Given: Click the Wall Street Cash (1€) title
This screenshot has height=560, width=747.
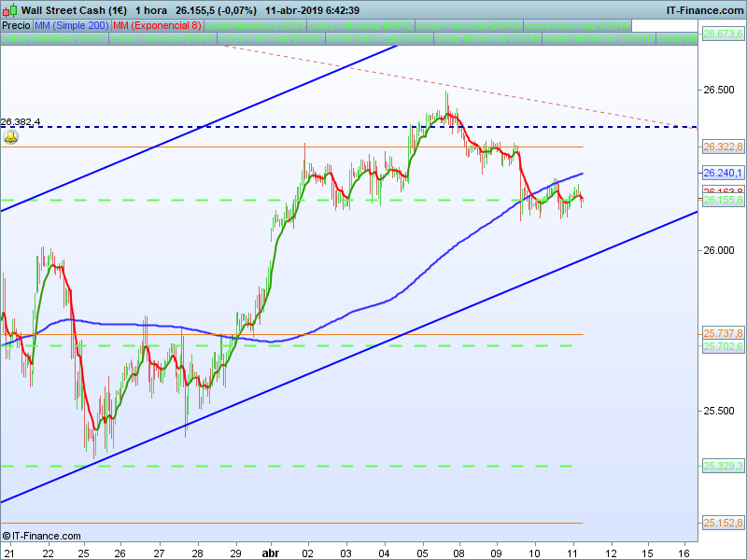Looking at the screenshot, I should click(74, 10).
